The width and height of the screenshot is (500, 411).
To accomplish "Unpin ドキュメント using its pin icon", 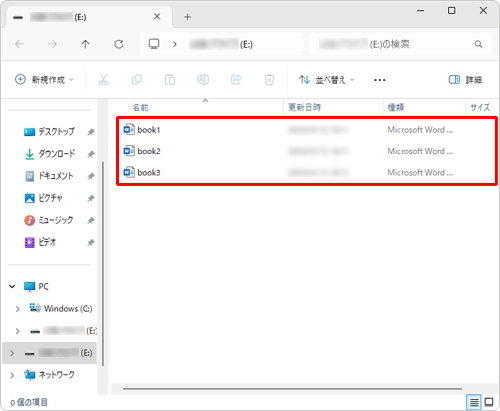I will (x=91, y=176).
